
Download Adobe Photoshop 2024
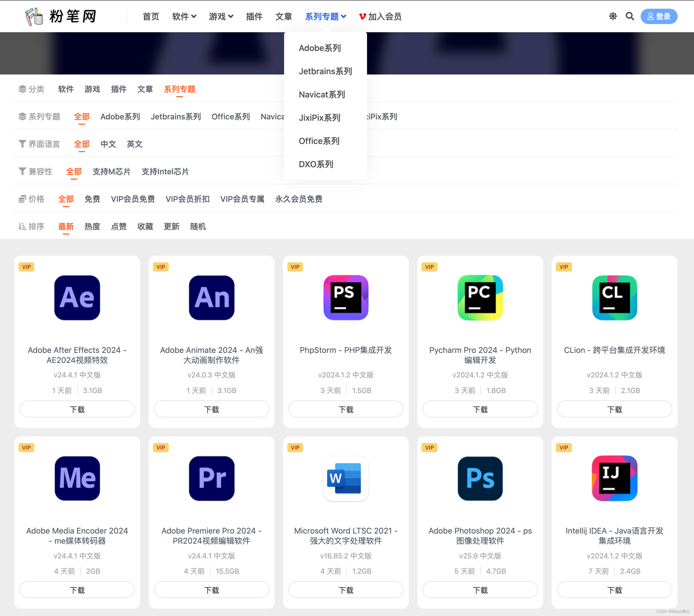[x=480, y=590]
